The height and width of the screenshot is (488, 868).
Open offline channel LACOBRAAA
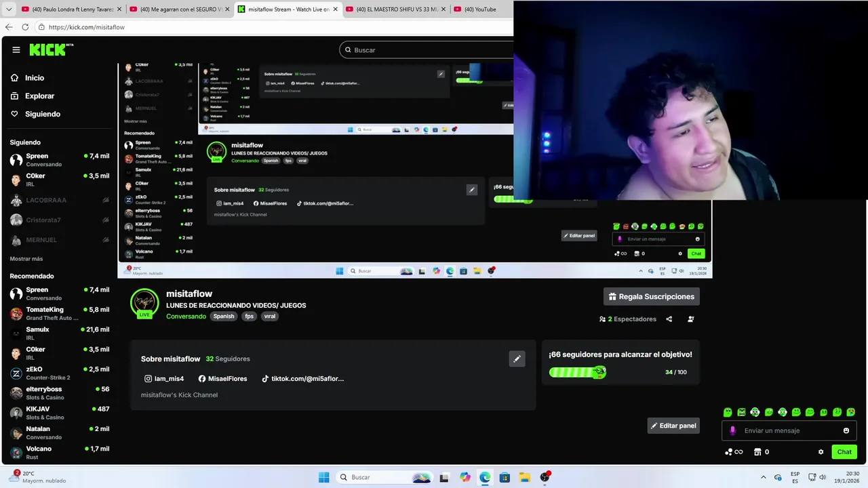click(x=60, y=200)
